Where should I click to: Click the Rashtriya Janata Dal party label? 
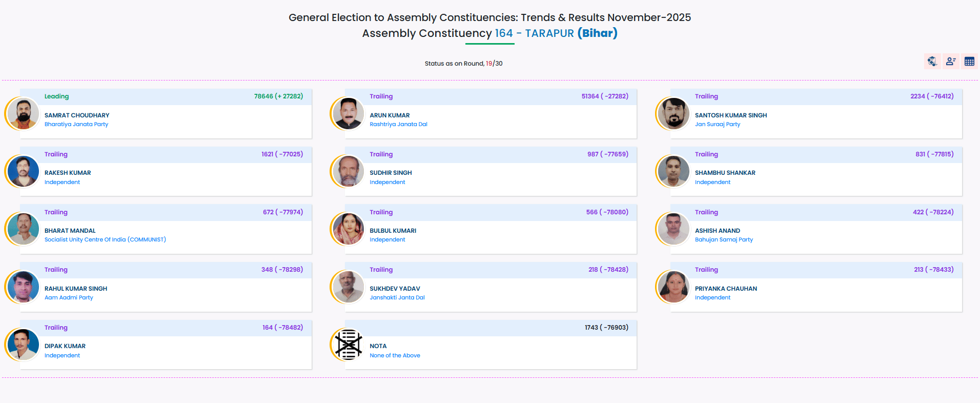coord(398,124)
